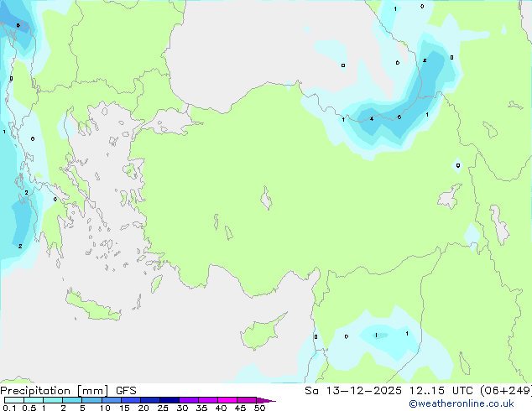Pick the legend swatch between 2 and 5

[72, 400]
